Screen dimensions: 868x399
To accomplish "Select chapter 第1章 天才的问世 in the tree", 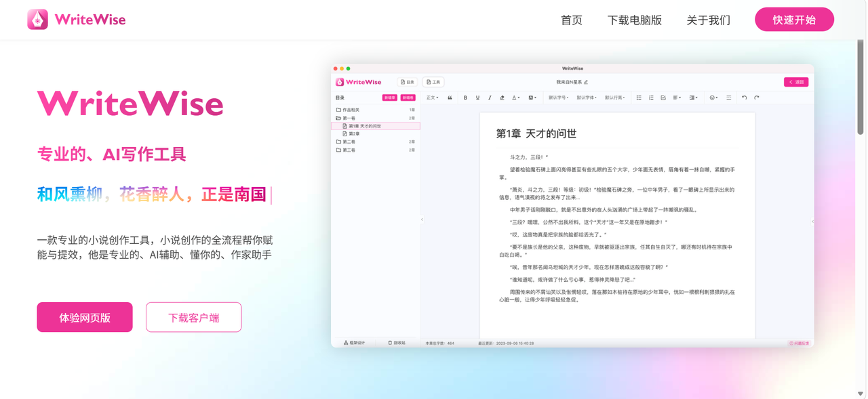I will [376, 126].
